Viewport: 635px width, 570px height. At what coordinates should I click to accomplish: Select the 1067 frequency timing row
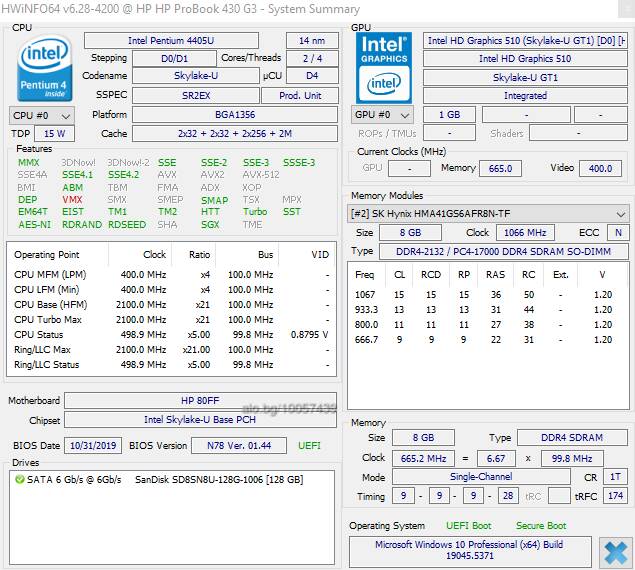pos(488,295)
